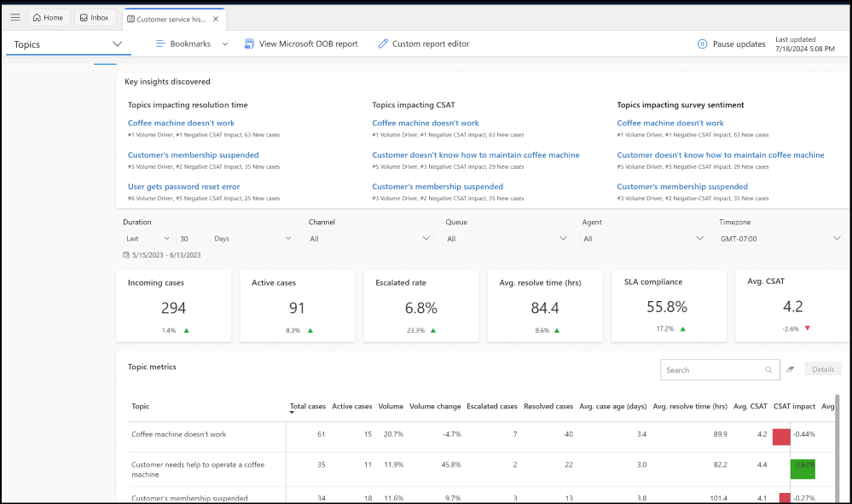Open Customer's membership suspended under resolution time
This screenshot has width=852, height=504.
click(x=193, y=155)
